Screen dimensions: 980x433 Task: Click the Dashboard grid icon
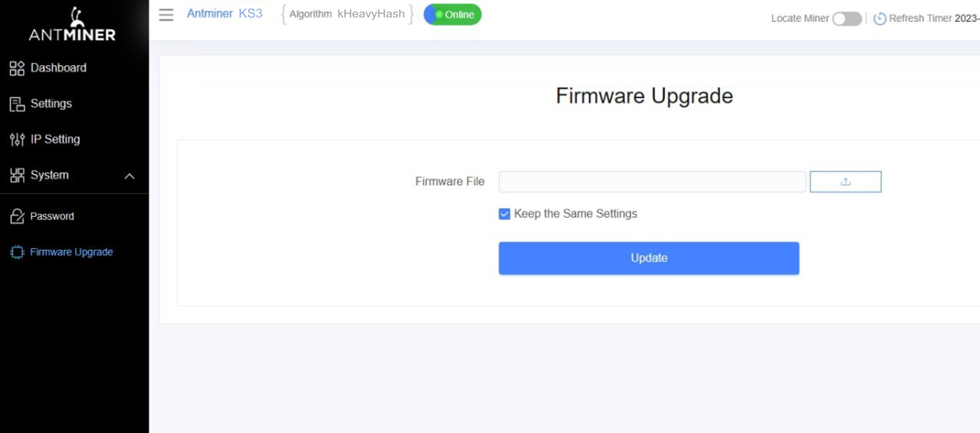coord(17,68)
